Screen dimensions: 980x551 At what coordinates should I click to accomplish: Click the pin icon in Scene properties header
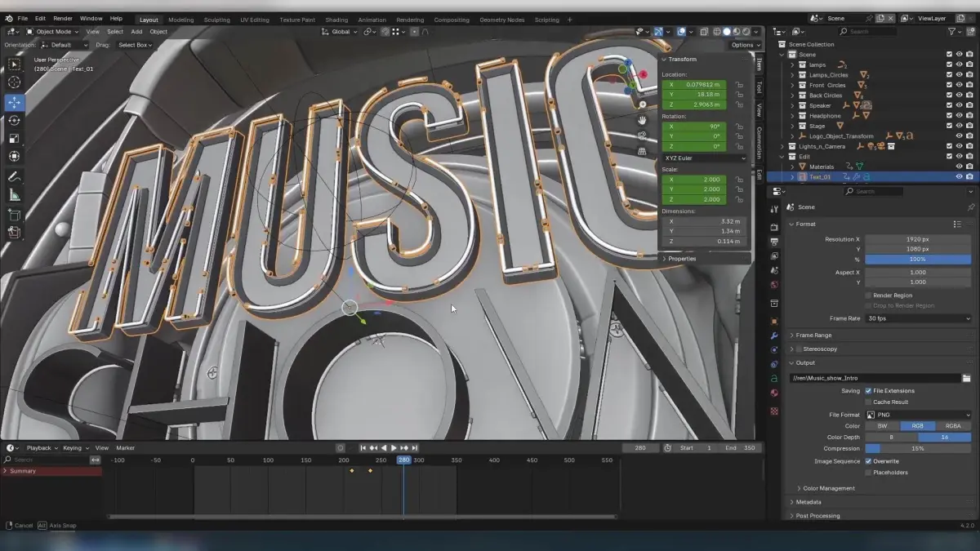tap(971, 207)
